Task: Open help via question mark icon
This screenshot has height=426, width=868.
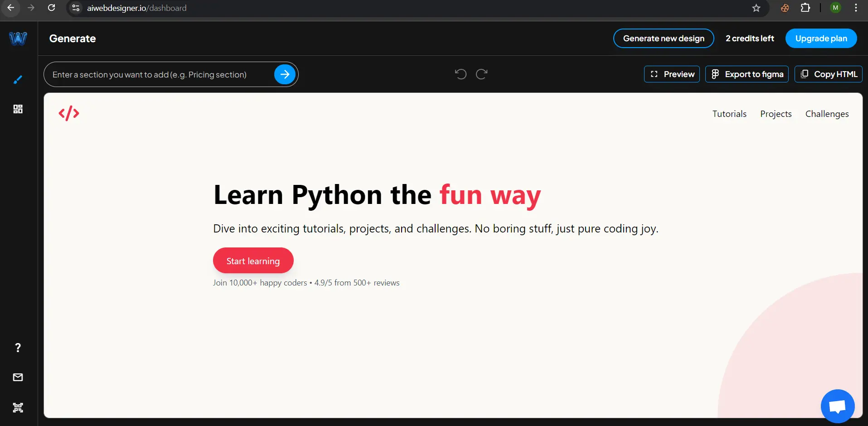Action: 18,348
